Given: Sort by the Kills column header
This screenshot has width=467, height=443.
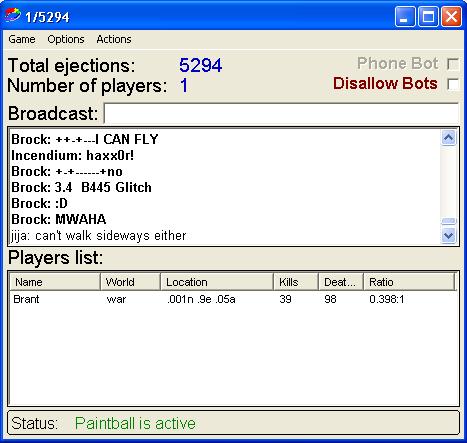Looking at the screenshot, I should tap(296, 282).
